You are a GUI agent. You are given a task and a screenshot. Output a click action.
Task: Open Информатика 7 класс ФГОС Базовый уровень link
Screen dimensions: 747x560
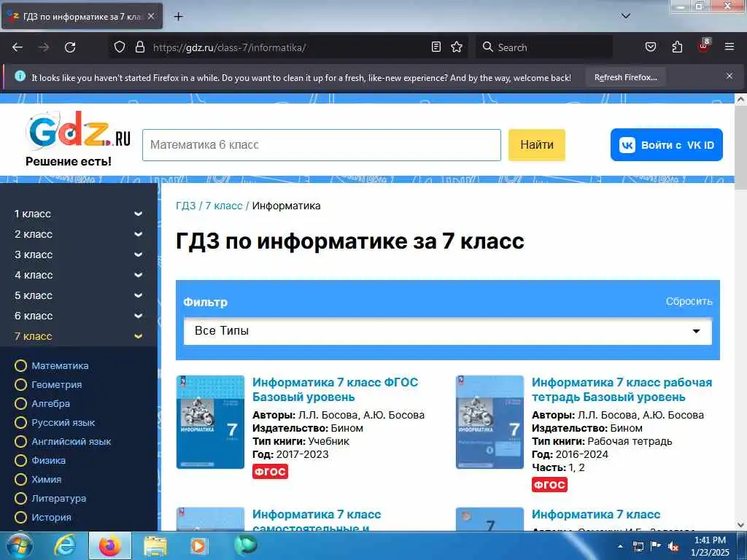[x=335, y=389]
